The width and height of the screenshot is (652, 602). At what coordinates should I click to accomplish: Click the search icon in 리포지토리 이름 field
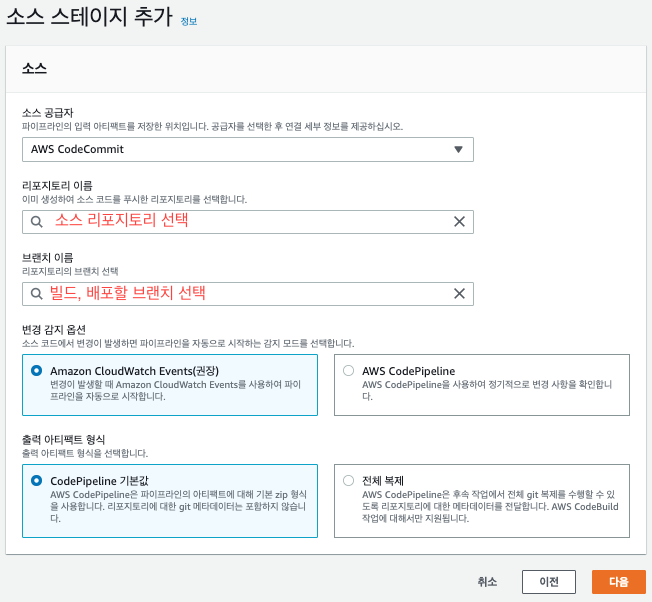click(x=37, y=222)
